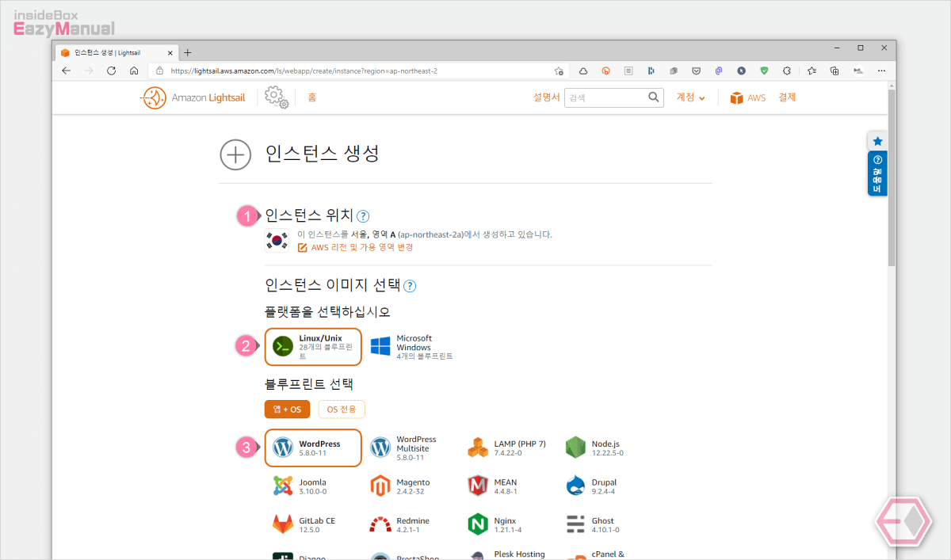
Task: Choose the MEAN blueprint
Action: click(493, 486)
